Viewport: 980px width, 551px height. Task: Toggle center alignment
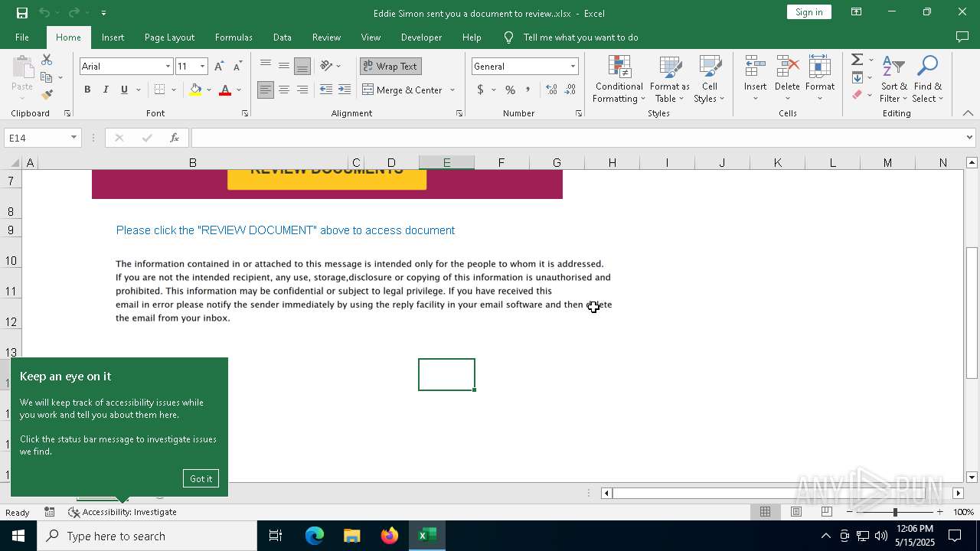coord(284,90)
